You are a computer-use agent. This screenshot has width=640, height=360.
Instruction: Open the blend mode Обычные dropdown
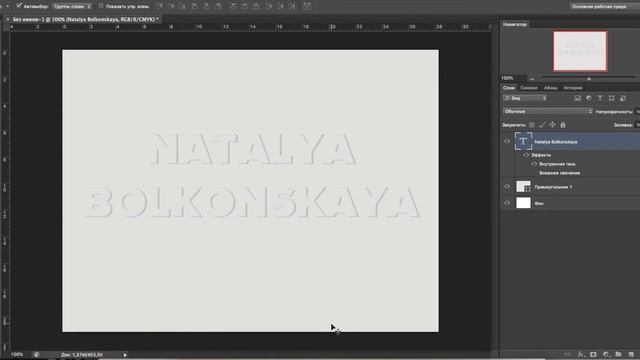coord(547,111)
